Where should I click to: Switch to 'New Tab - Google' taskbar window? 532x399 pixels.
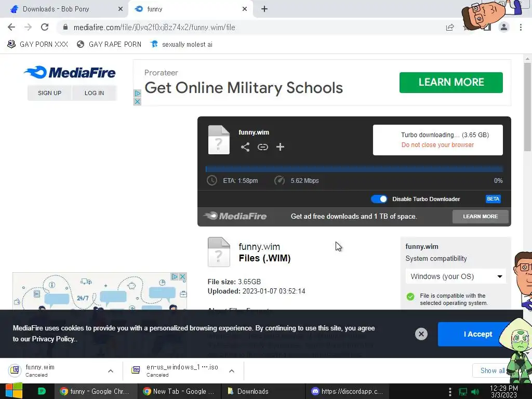click(179, 391)
